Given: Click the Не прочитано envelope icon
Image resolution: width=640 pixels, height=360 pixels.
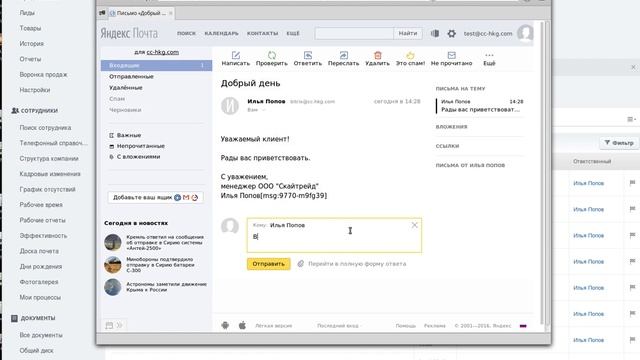Looking at the screenshot, I should [x=451, y=55].
